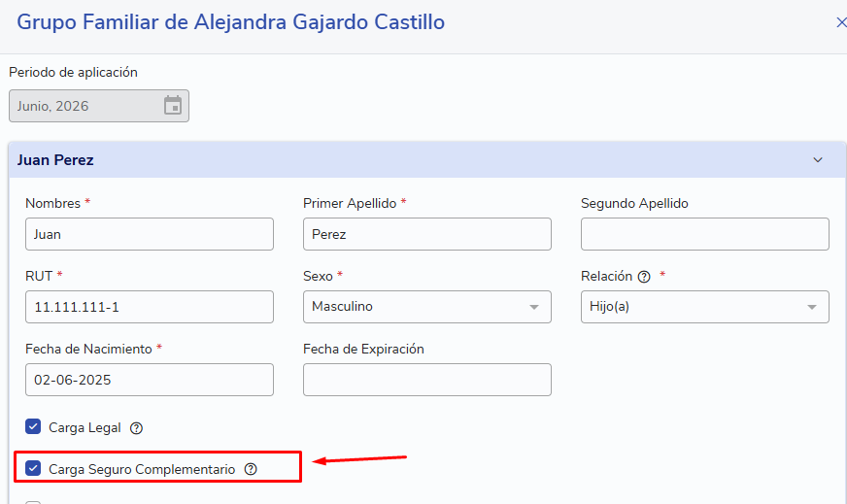847x504 pixels.
Task: Click help icon beside Carga Legal
Action: coord(136,428)
